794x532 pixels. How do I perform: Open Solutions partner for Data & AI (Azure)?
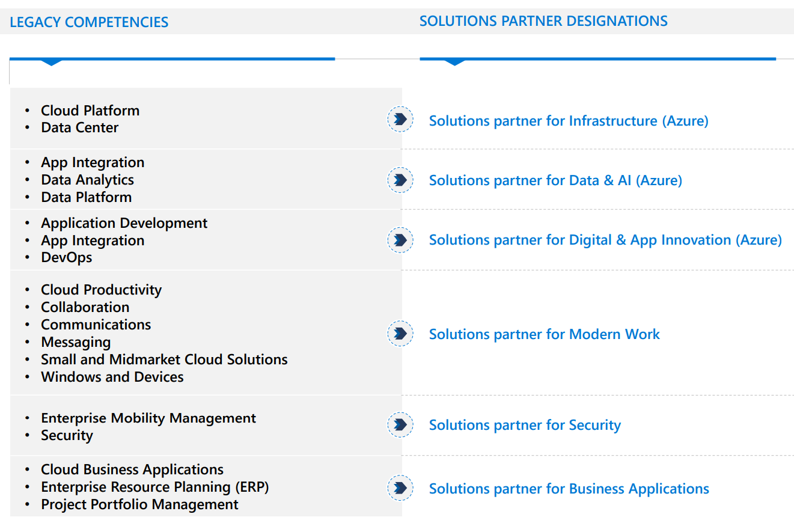[555, 180]
